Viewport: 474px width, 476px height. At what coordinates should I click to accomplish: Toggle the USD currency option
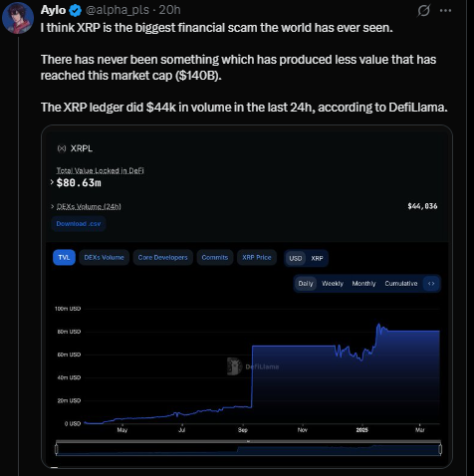(x=295, y=258)
